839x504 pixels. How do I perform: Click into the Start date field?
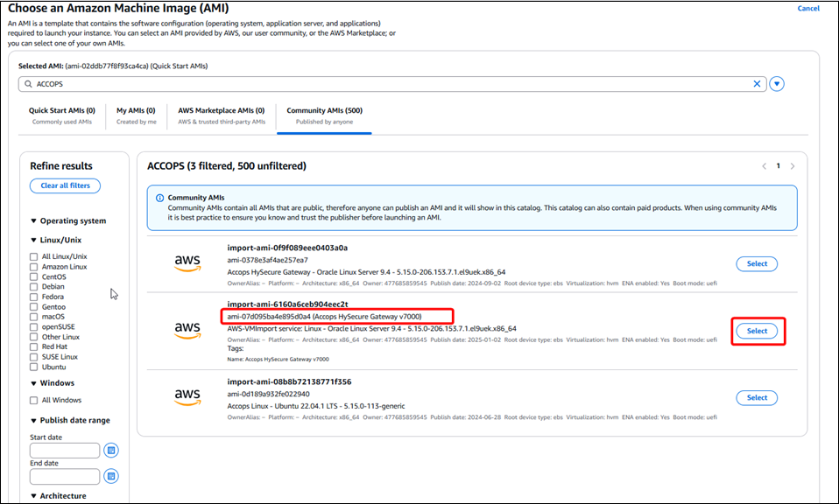tap(65, 451)
